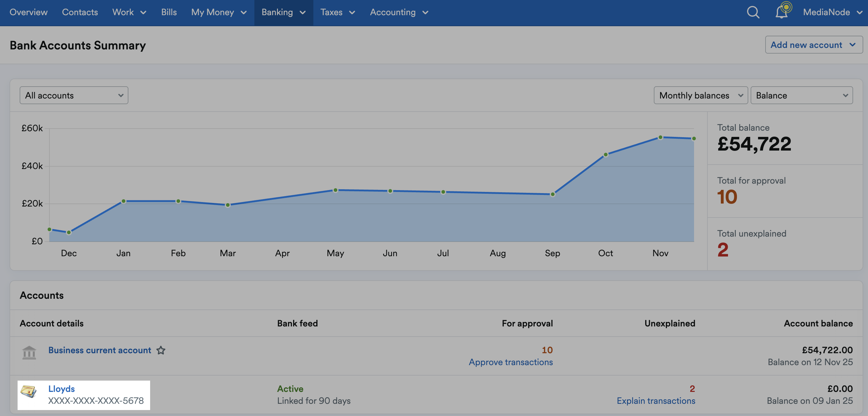Open the Banking menu
Image resolution: width=868 pixels, height=416 pixels.
pos(283,12)
